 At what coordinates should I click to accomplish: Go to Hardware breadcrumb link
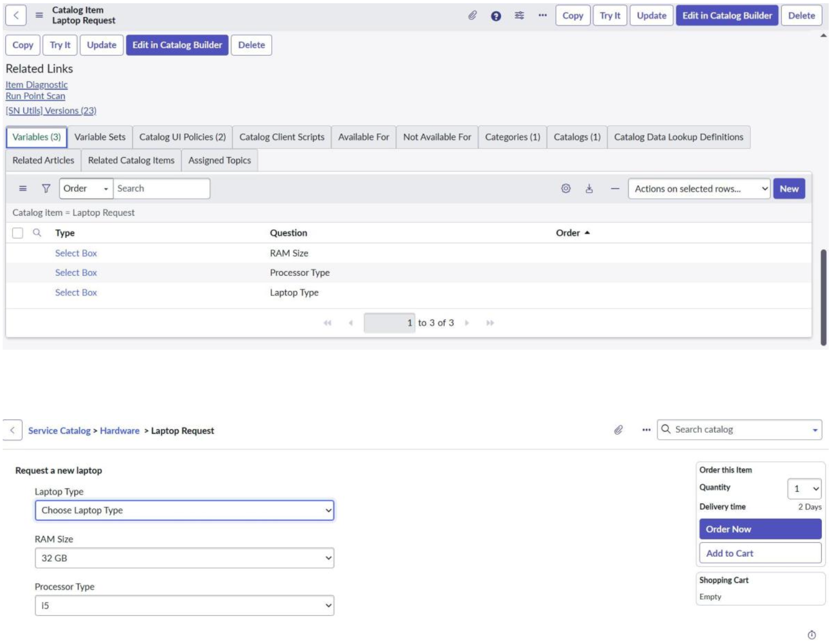coord(120,430)
